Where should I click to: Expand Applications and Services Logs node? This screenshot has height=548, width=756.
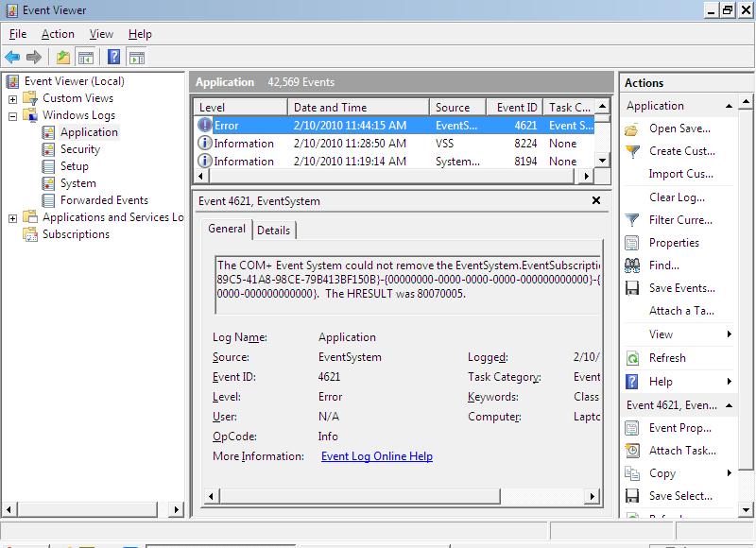click(x=13, y=218)
